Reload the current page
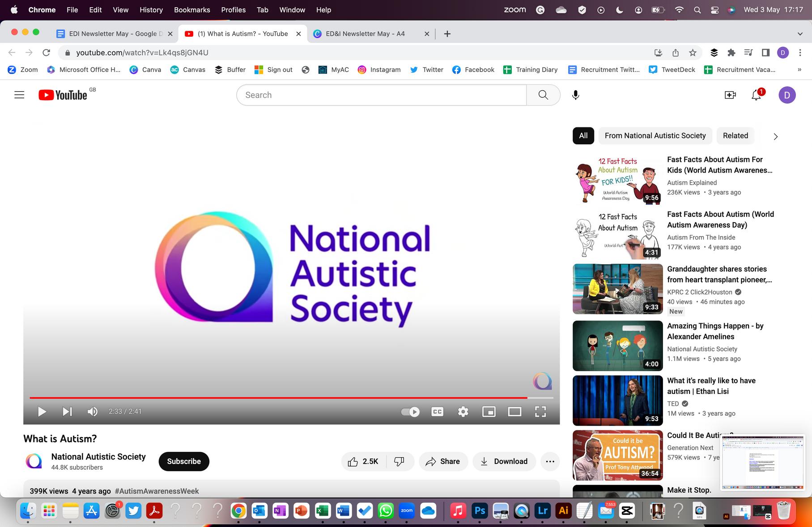Screen dimensions: 812x527 click(46, 53)
